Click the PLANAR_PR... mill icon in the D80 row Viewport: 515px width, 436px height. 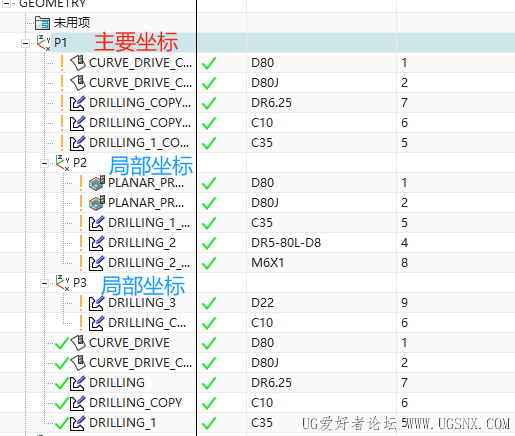[x=97, y=183]
